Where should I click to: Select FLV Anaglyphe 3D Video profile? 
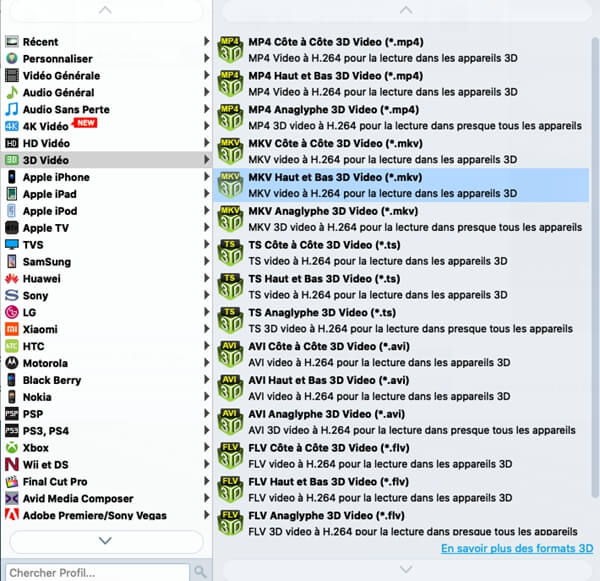(401, 523)
